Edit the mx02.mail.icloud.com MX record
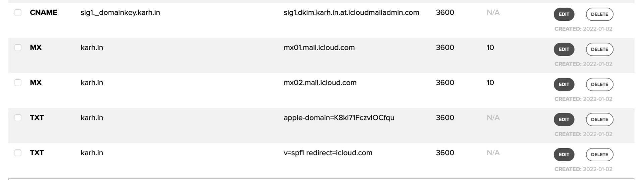 564,84
